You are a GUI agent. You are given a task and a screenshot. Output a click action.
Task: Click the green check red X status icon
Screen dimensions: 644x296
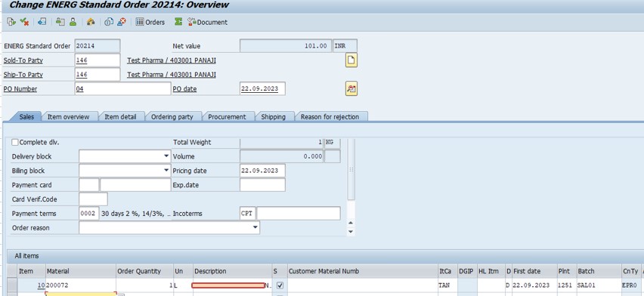[x=24, y=22]
